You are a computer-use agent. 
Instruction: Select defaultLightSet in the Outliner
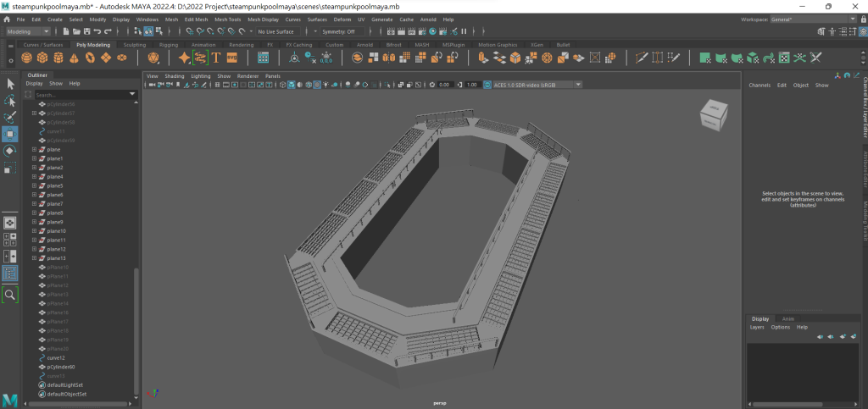[x=65, y=384]
